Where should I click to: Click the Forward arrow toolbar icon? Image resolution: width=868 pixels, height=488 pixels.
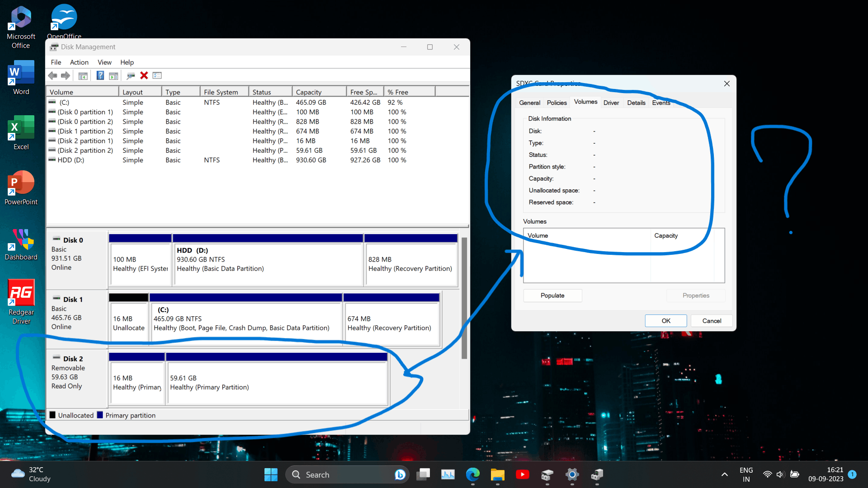[66, 75]
